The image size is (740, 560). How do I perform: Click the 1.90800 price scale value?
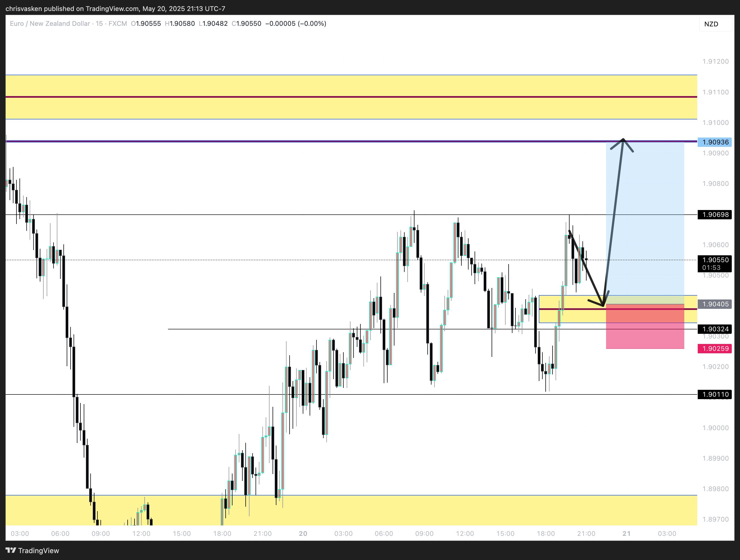(716, 184)
